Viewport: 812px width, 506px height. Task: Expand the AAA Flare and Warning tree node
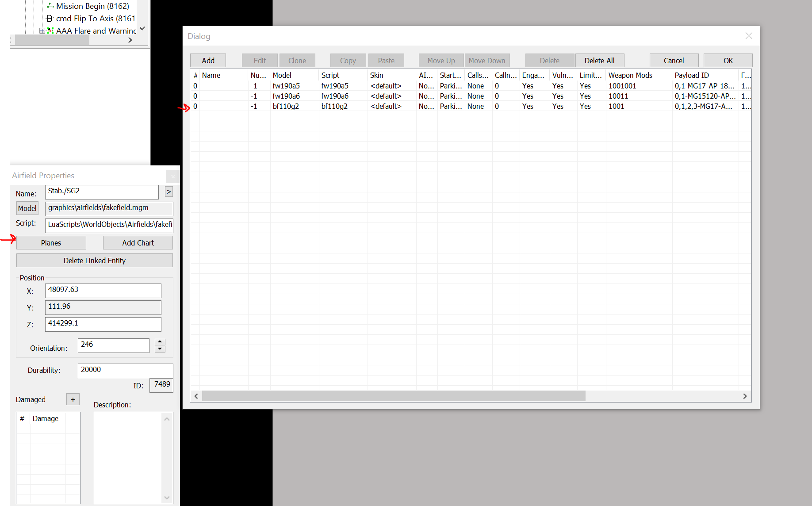point(42,31)
